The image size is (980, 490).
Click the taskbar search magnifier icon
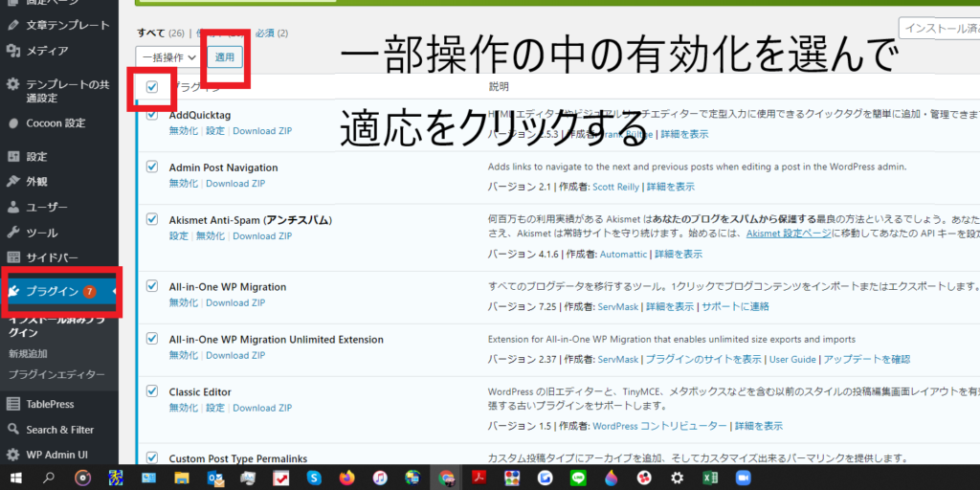click(x=50, y=479)
